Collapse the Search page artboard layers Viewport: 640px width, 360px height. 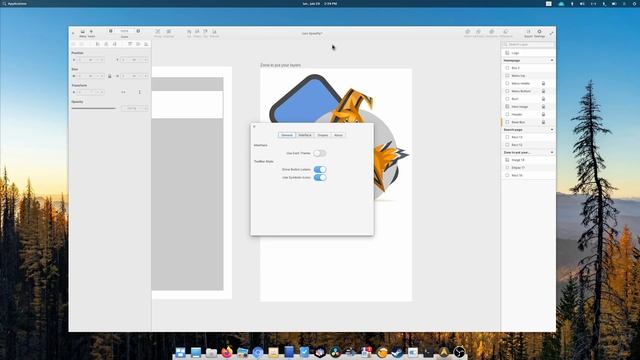[x=552, y=129]
